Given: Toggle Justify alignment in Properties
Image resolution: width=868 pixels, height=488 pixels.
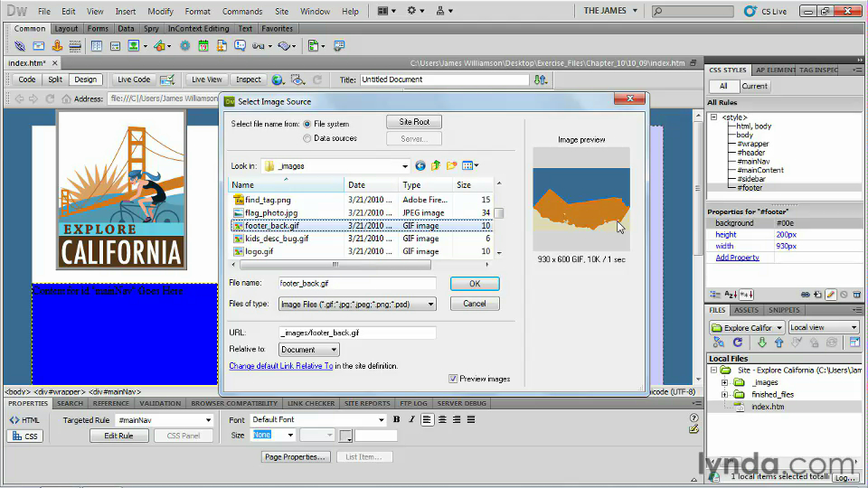Looking at the screenshot, I should coord(471,419).
